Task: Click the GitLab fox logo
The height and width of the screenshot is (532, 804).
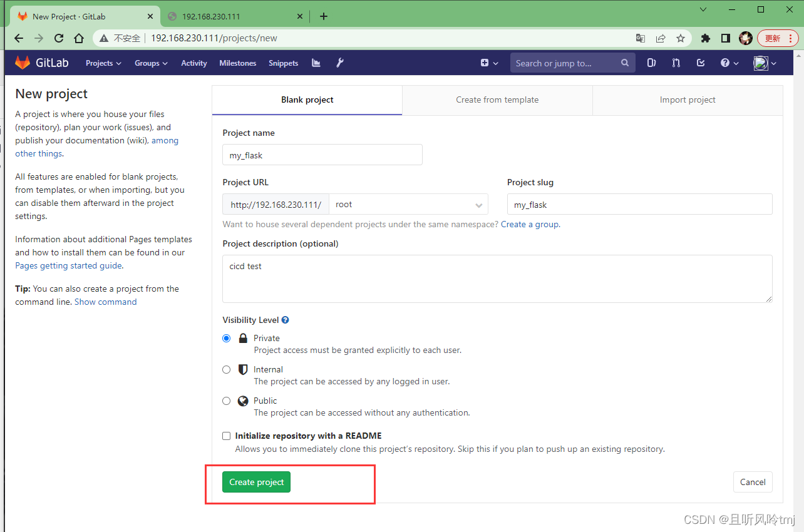Action: (x=23, y=63)
